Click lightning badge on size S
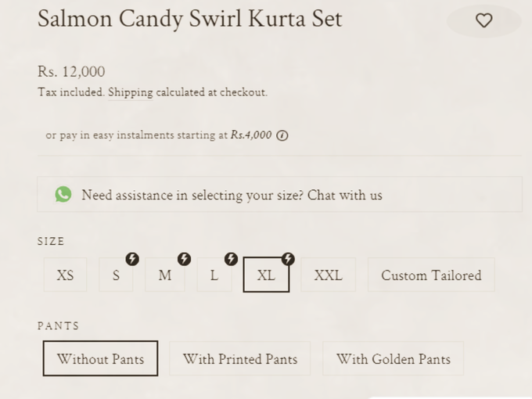532x399 pixels. pyautogui.click(x=132, y=259)
